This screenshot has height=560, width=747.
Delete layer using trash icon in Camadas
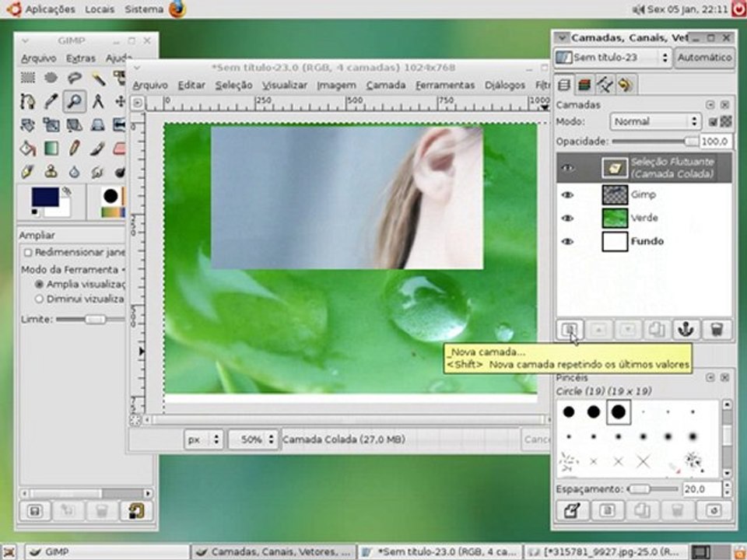(x=717, y=330)
